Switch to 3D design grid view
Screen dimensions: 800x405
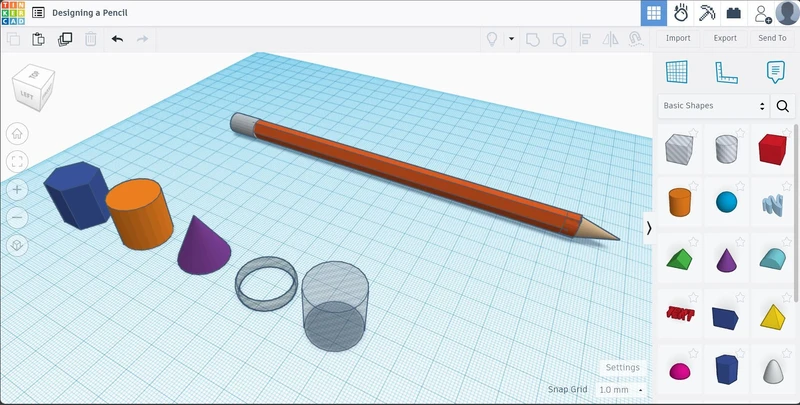654,13
